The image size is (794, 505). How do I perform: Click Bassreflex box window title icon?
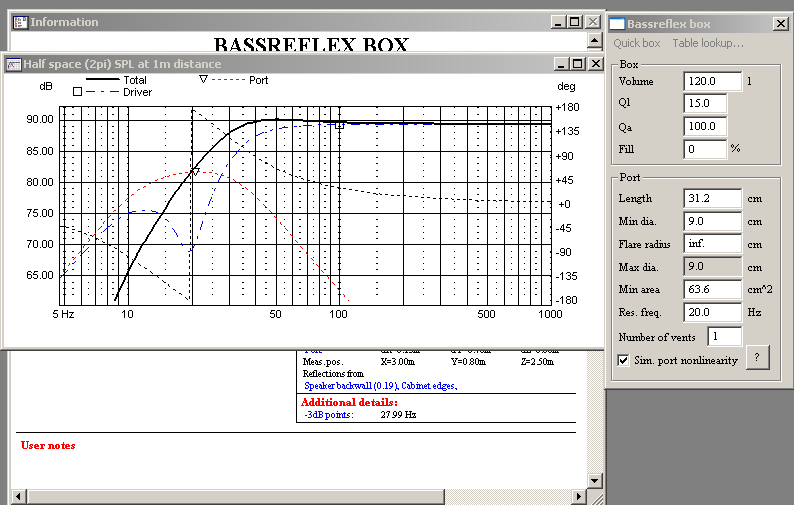pyautogui.click(x=617, y=23)
